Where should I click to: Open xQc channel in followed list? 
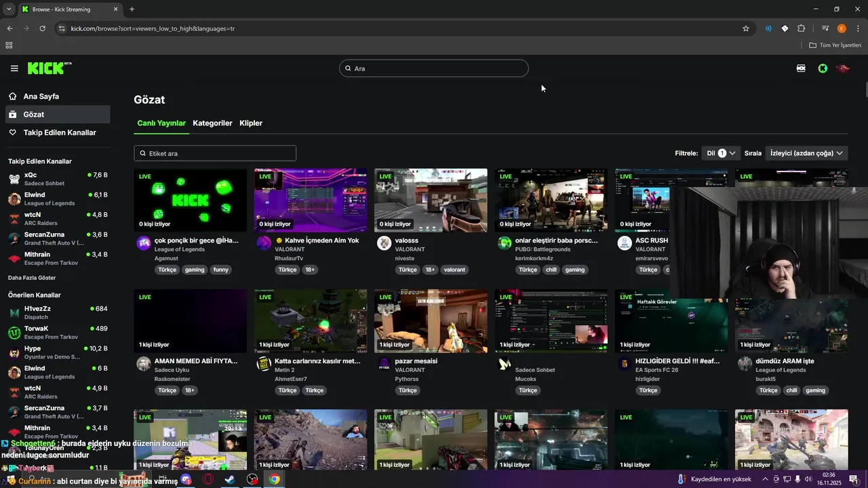(58, 179)
